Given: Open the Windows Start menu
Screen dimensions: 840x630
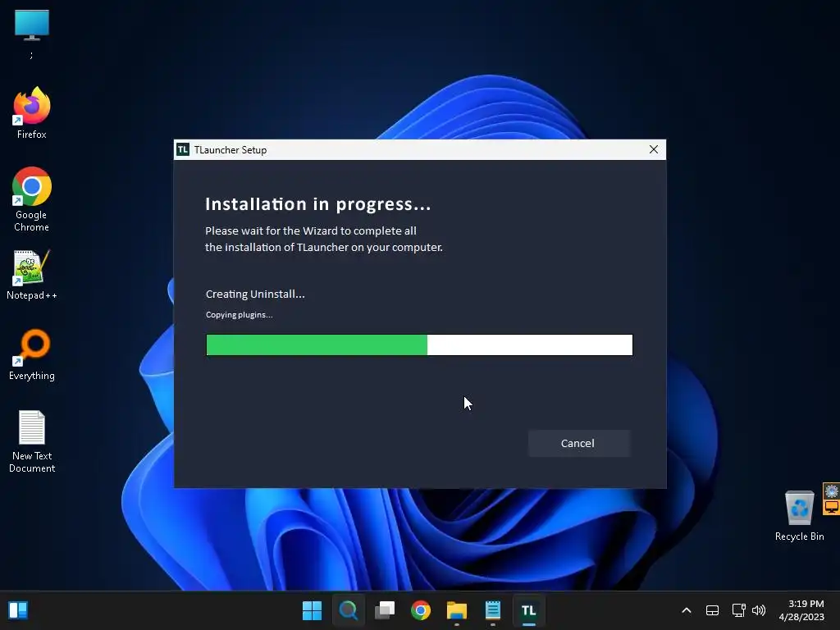Looking at the screenshot, I should 312,610.
